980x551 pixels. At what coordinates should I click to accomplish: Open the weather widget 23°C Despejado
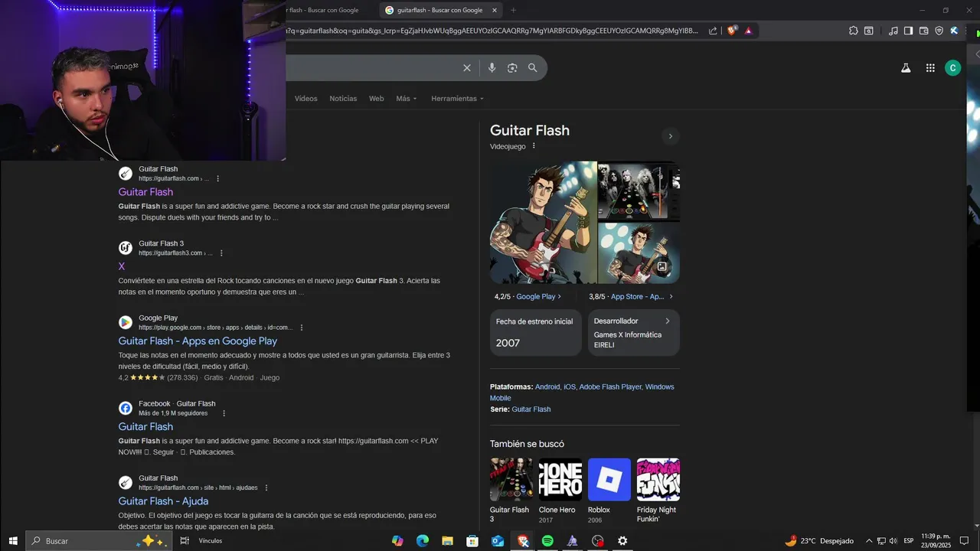(x=819, y=541)
